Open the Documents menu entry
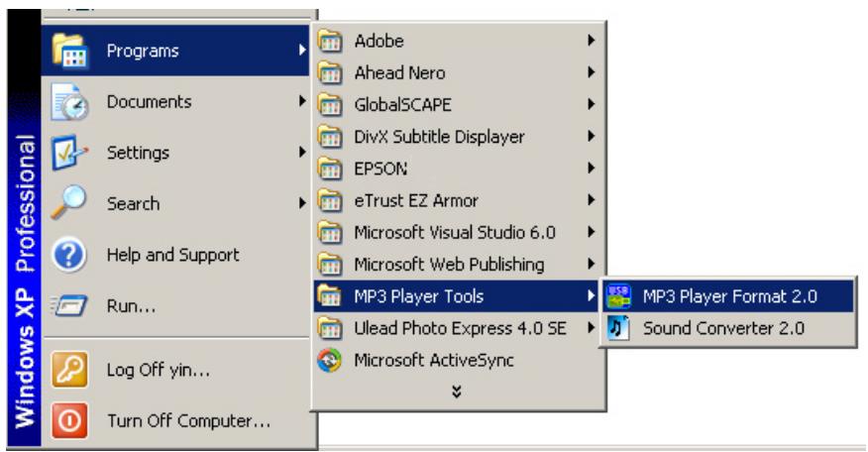 click(176, 101)
